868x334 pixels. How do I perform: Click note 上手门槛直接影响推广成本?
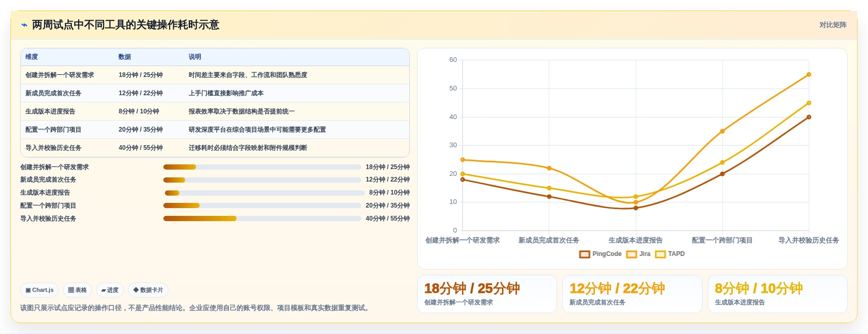(x=226, y=94)
